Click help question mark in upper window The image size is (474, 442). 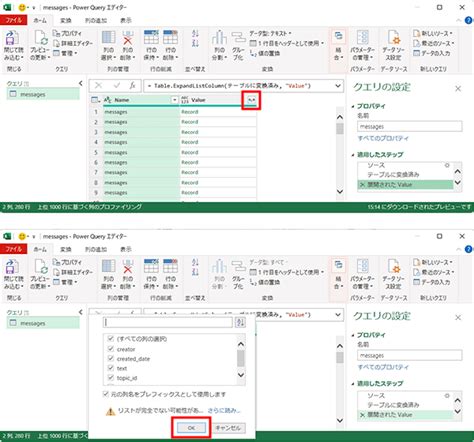[x=468, y=20]
